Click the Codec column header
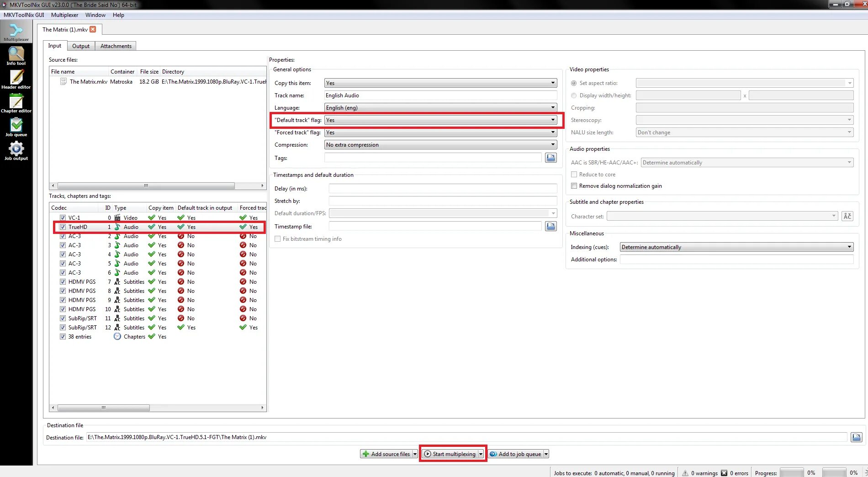The image size is (868, 477). tap(74, 207)
